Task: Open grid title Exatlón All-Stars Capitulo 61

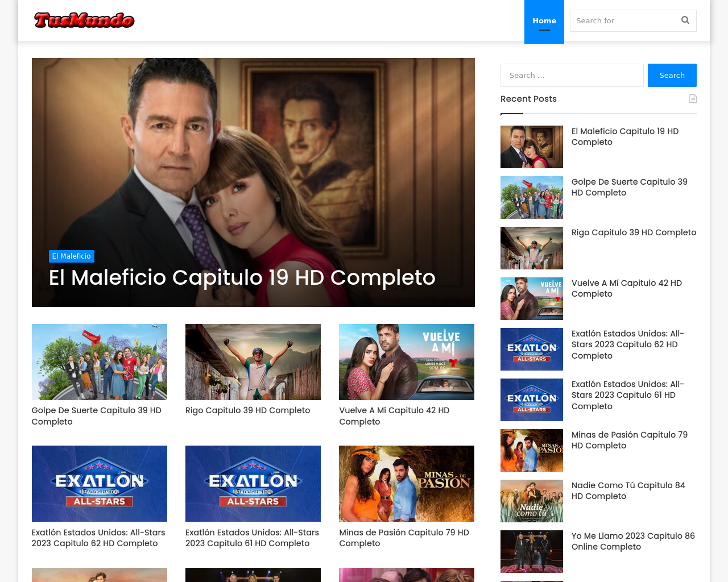Action: (252, 538)
